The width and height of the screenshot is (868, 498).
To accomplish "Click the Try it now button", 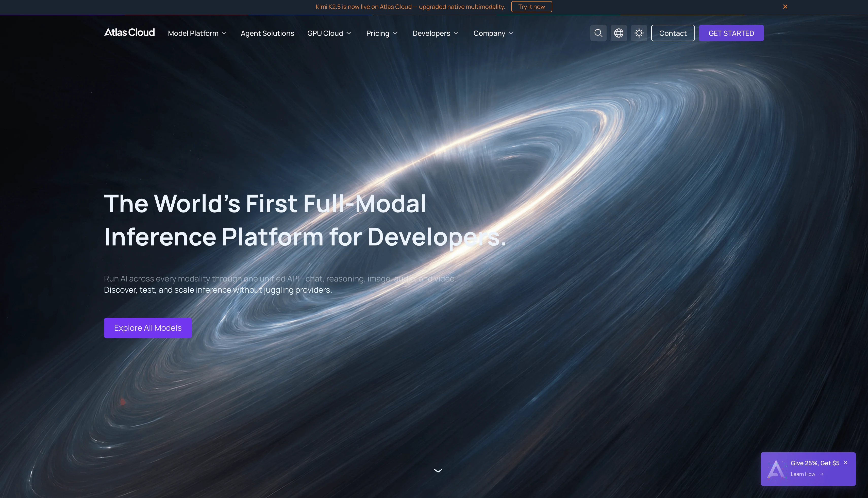I will tap(531, 7).
